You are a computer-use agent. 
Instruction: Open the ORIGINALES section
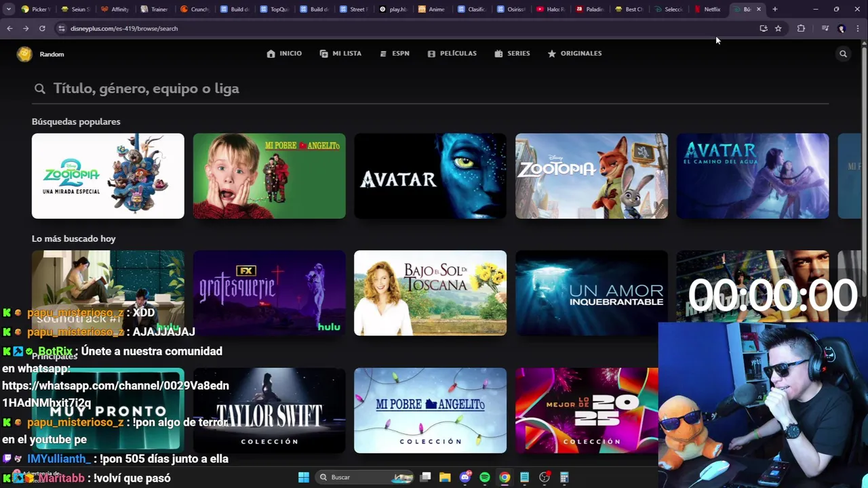(575, 54)
